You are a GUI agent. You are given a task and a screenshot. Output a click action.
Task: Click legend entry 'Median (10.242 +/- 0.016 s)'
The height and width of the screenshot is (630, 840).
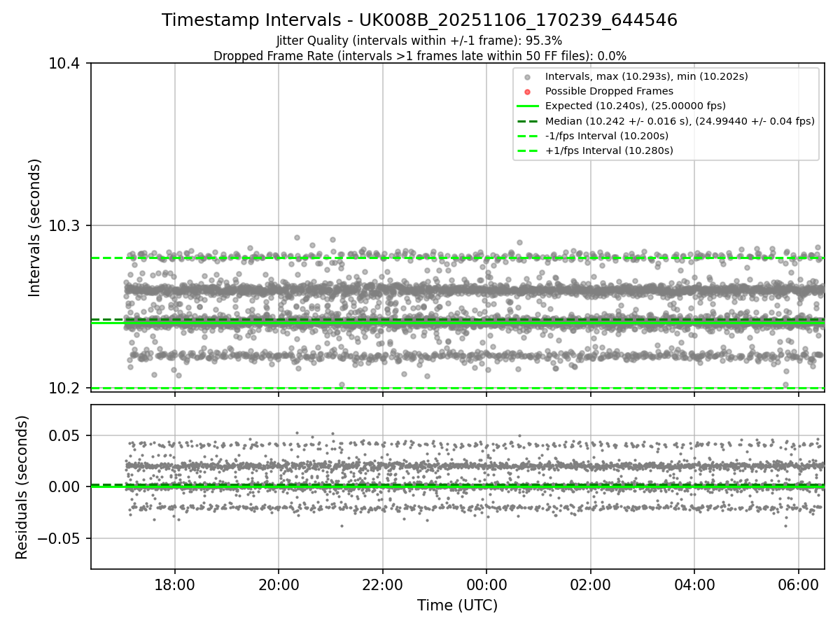tap(680, 121)
